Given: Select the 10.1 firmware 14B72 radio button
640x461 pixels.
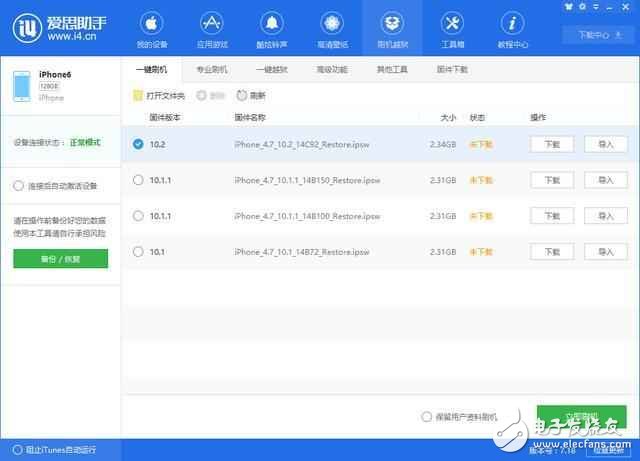Looking at the screenshot, I should tap(138, 252).
